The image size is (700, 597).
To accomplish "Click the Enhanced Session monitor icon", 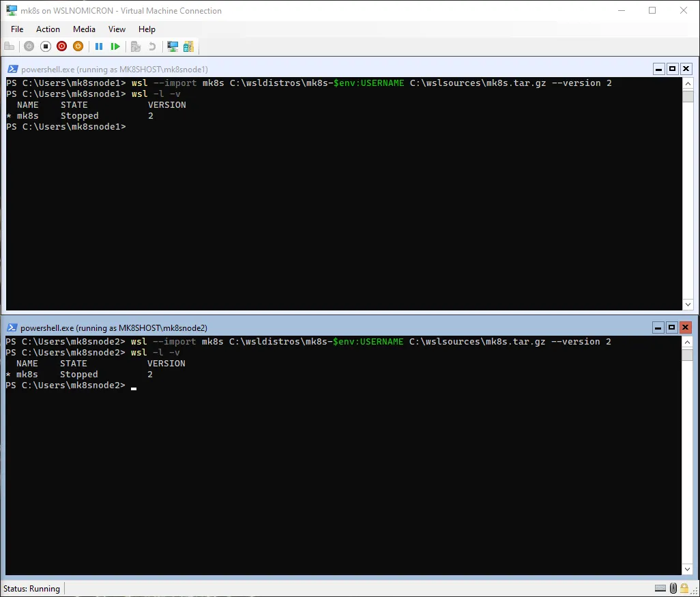I will click(173, 46).
